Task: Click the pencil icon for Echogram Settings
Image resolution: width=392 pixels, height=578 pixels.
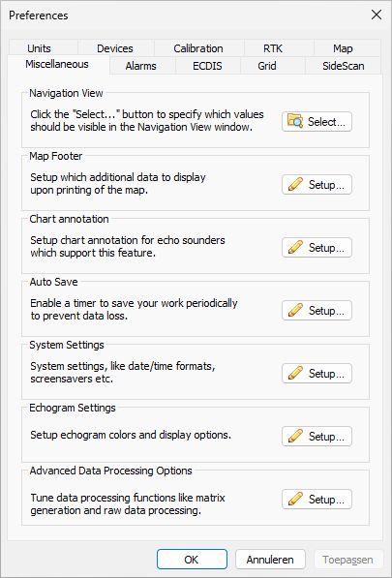Action: pyautogui.click(x=295, y=437)
